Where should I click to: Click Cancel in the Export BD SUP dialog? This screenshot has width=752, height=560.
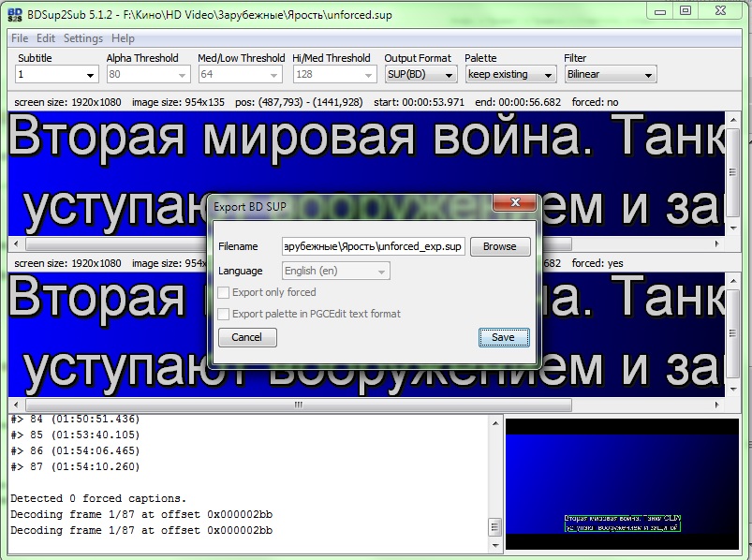[x=247, y=337]
